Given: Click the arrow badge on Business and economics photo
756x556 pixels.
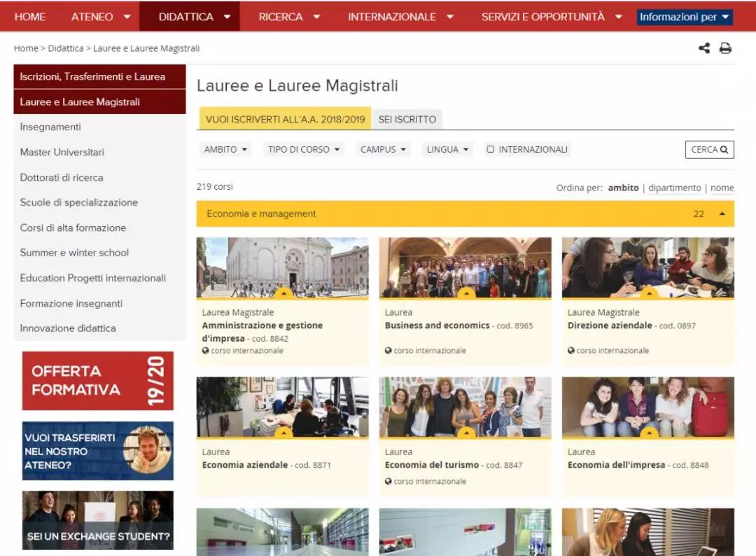Looking at the screenshot, I should coord(465,293).
